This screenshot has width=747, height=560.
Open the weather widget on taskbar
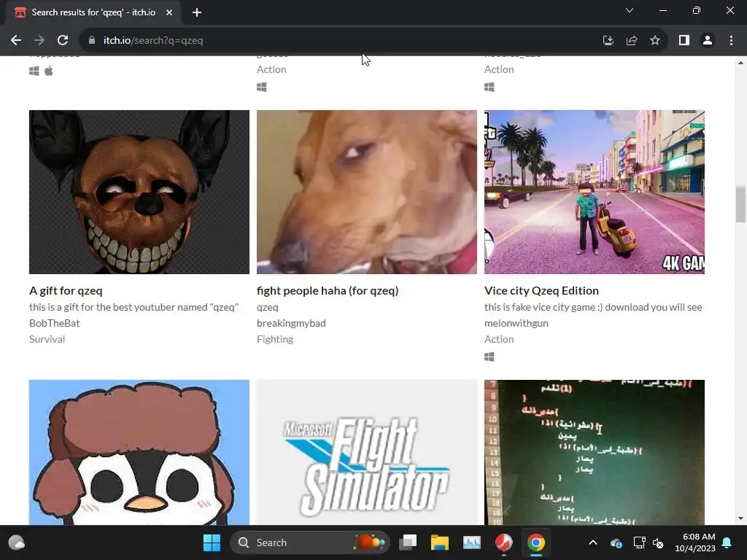[17, 542]
